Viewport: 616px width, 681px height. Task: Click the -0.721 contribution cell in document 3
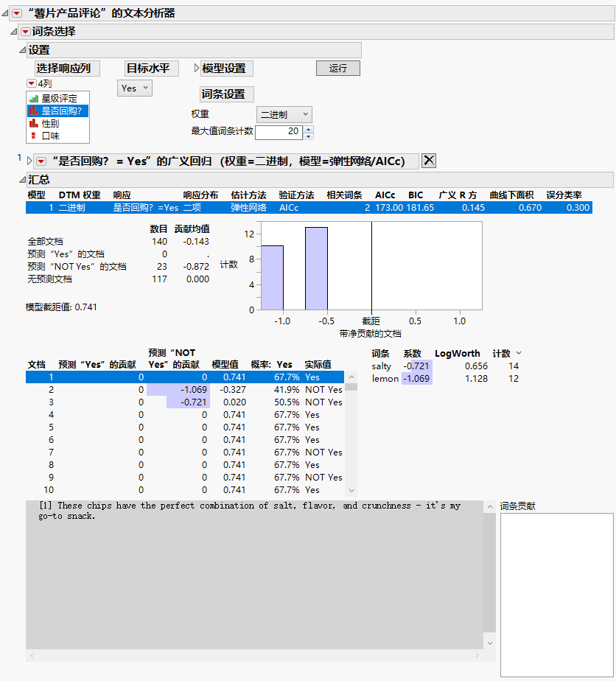tap(189, 402)
